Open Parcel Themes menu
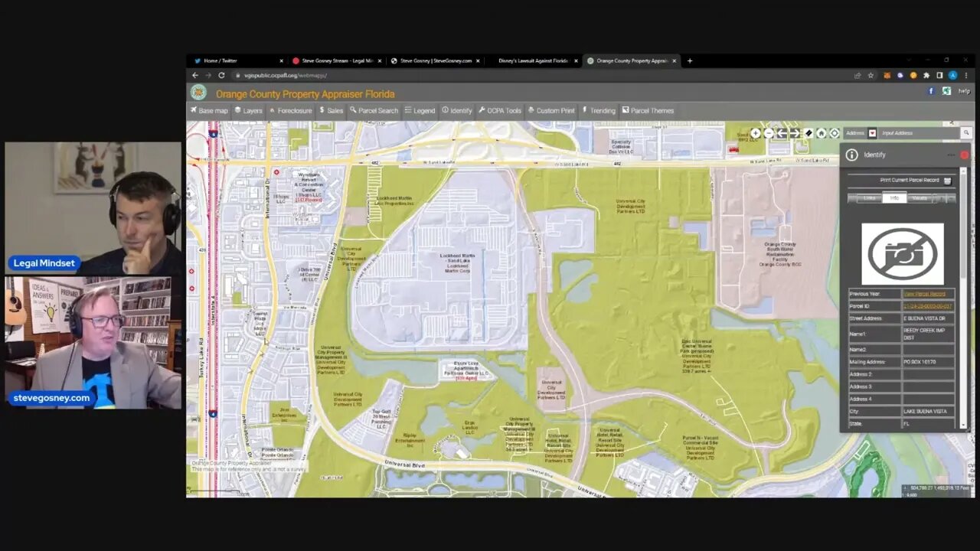 (648, 110)
